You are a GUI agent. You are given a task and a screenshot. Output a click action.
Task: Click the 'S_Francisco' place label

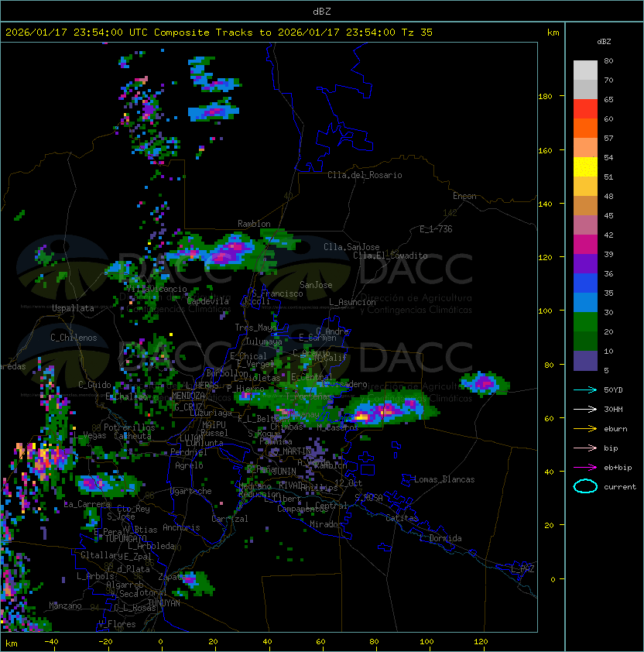click(x=277, y=293)
